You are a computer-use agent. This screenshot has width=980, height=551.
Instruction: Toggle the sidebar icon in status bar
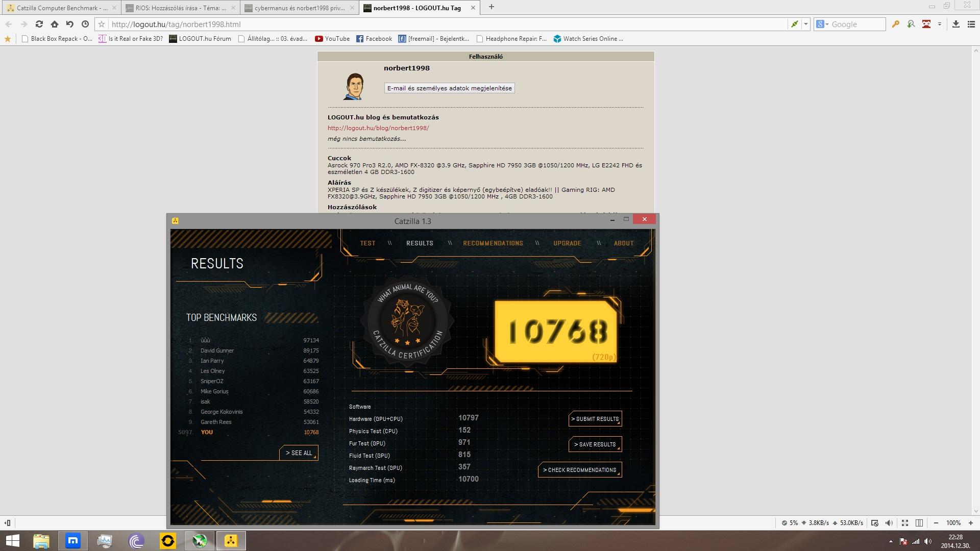click(8, 523)
